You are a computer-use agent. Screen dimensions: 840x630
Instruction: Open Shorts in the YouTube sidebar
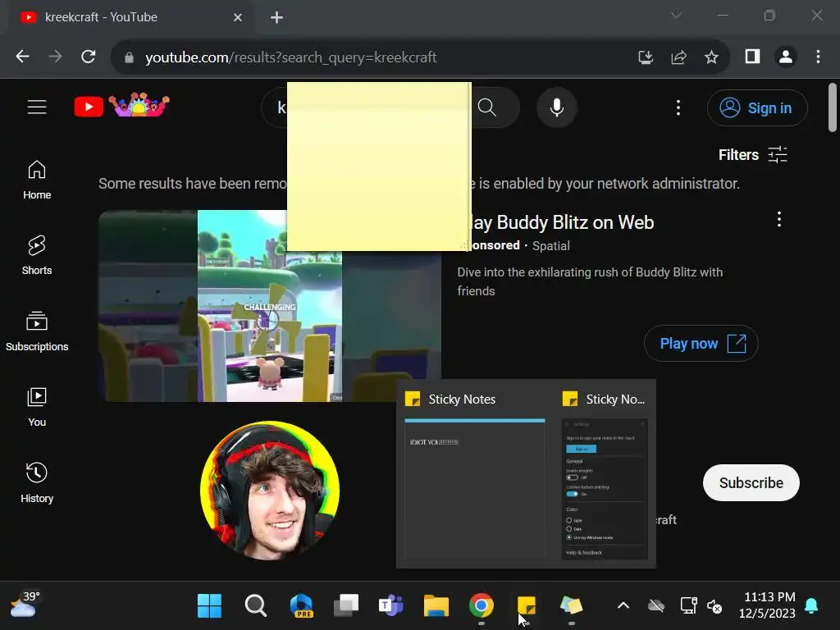(x=37, y=256)
